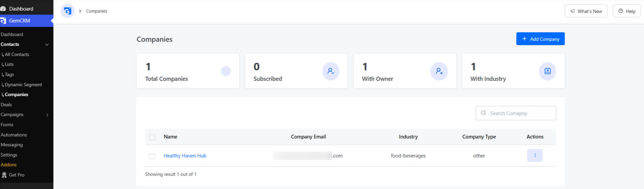The image size is (644, 189).
Task: Click the Company Email column header
Action: click(308, 137)
